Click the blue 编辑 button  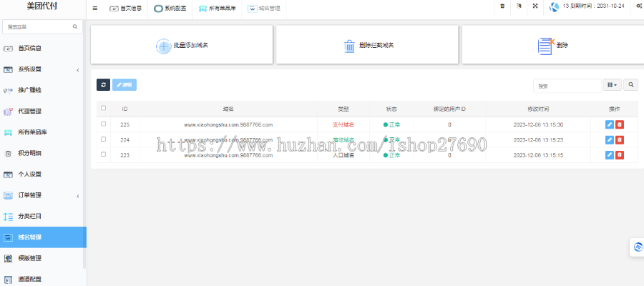125,84
